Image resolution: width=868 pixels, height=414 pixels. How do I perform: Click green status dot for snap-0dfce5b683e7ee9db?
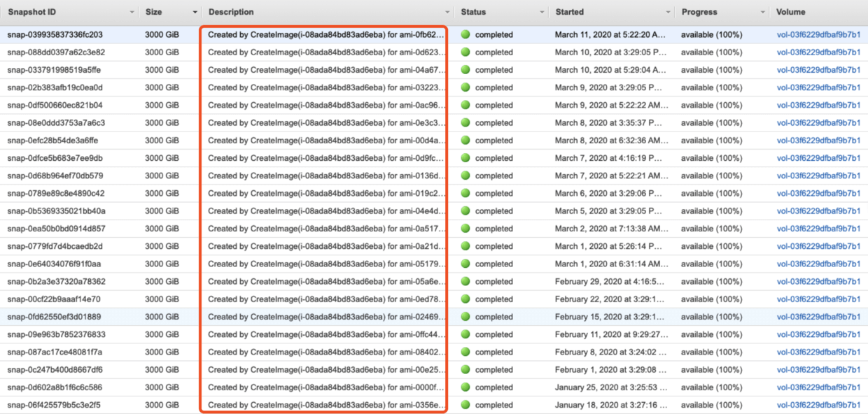coord(465,158)
